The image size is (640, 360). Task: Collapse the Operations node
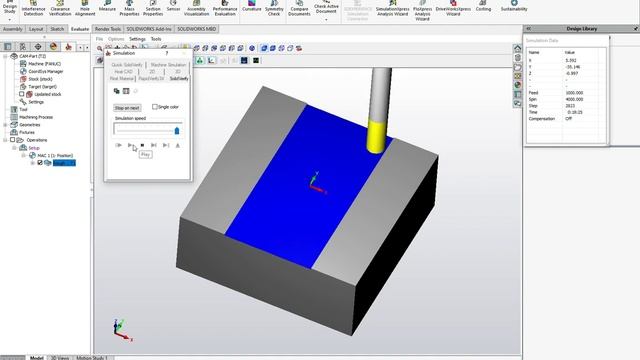click(5, 140)
